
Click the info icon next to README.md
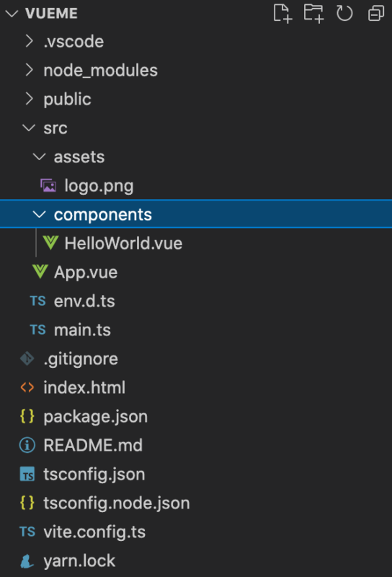(27, 445)
